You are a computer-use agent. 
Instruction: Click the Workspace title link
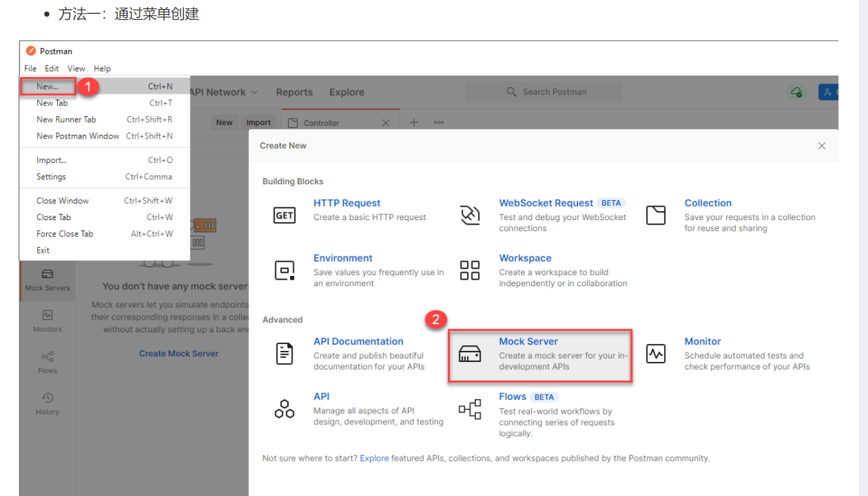525,259
